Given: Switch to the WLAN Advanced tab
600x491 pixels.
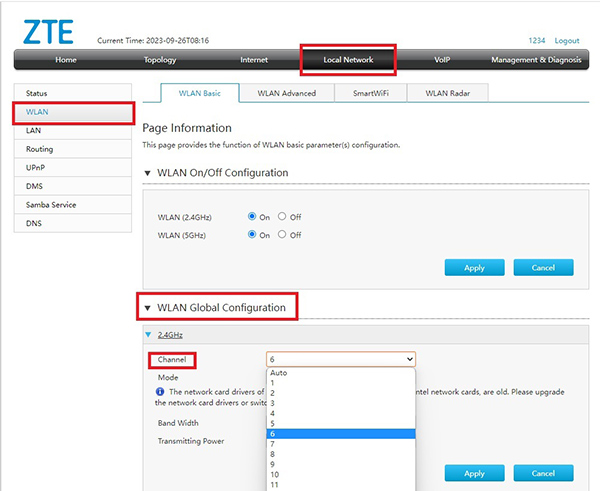Looking at the screenshot, I should 286,93.
